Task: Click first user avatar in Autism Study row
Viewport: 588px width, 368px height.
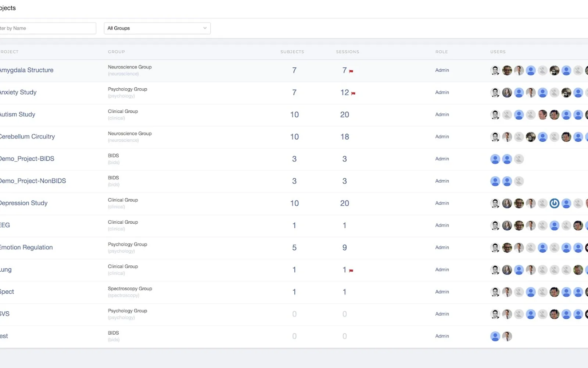Action: pyautogui.click(x=495, y=114)
